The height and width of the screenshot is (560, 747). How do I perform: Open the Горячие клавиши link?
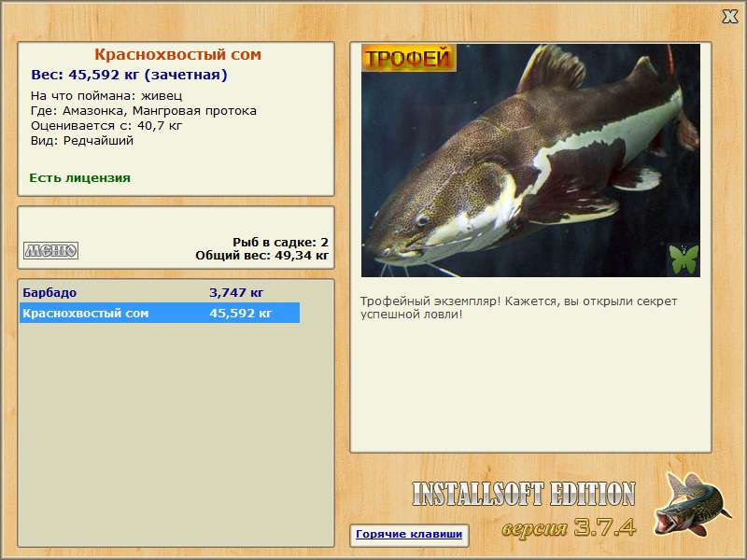coord(409,534)
